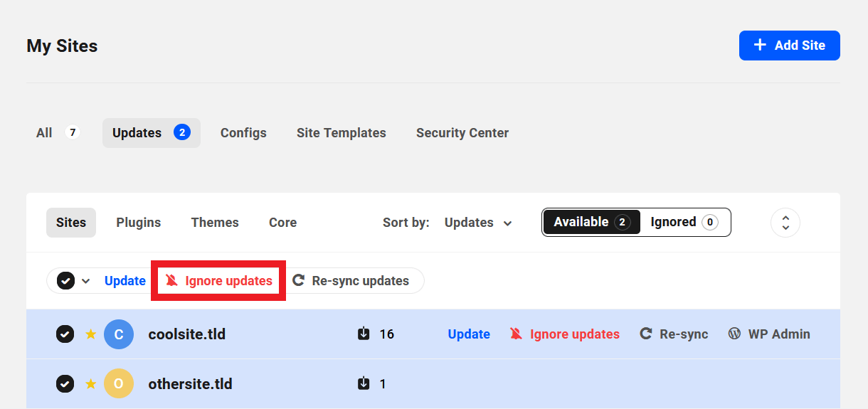Select the Sites sub-tab
The height and width of the screenshot is (409, 868).
pos(71,223)
